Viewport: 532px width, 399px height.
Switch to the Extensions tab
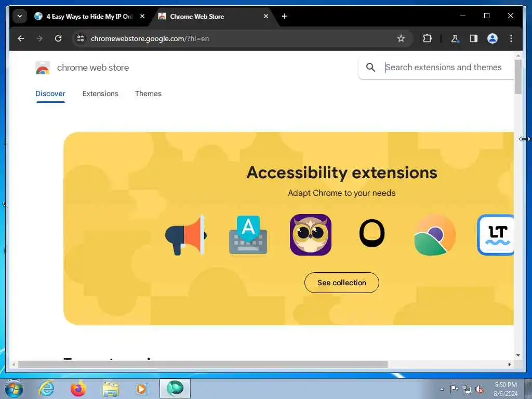pos(100,94)
